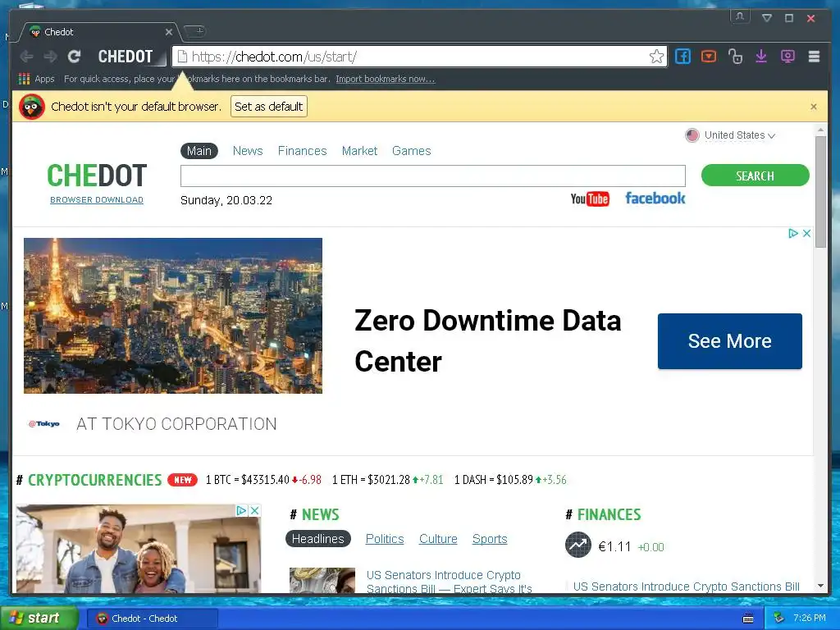Click Import bookmarks now link
This screenshot has height=630, width=840.
pos(386,79)
